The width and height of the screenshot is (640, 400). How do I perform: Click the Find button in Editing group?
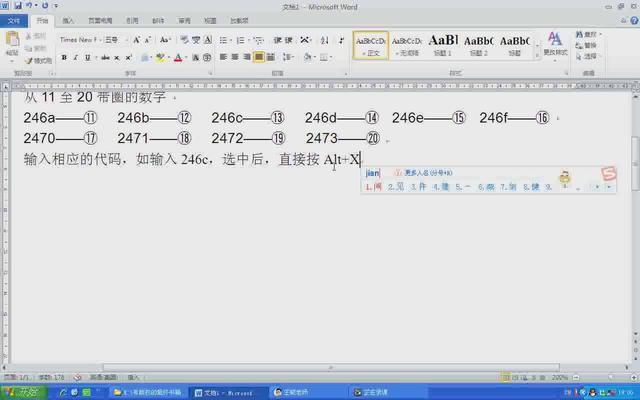click(x=588, y=35)
